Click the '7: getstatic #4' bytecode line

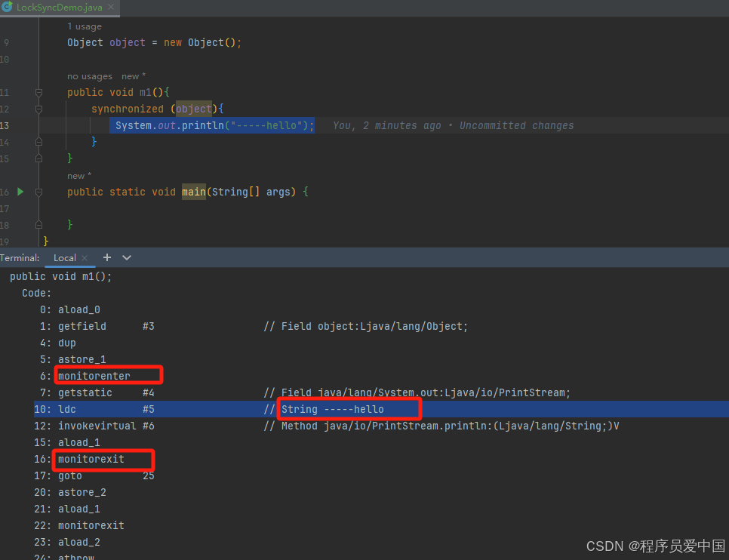click(x=97, y=393)
